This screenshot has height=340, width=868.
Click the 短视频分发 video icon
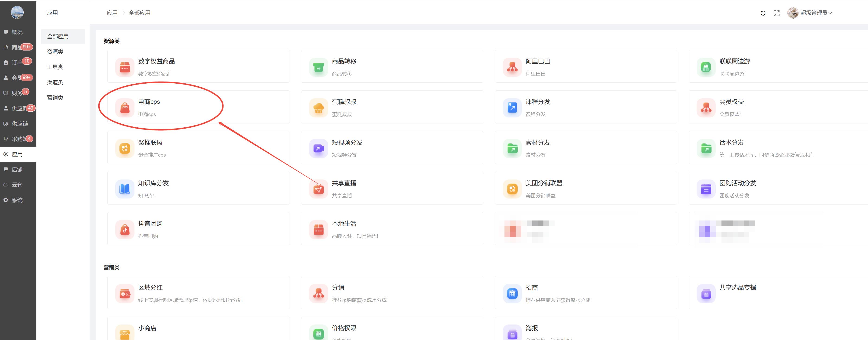[x=318, y=148]
